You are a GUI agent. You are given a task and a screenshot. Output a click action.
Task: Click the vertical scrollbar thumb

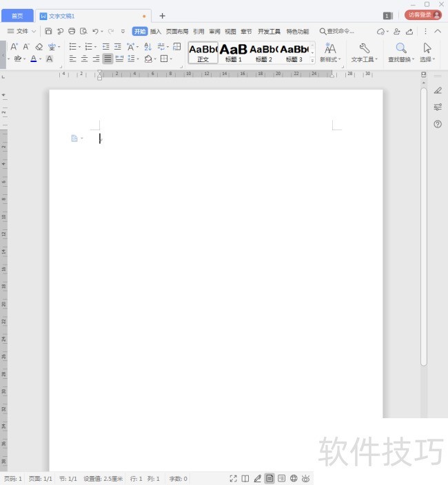point(424,227)
